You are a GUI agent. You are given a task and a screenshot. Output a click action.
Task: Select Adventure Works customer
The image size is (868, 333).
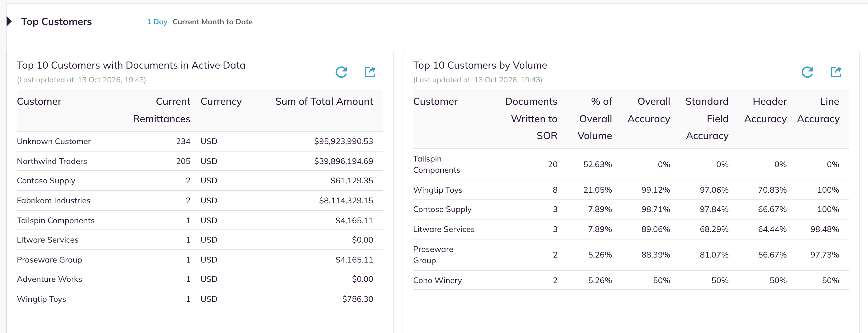(x=49, y=279)
